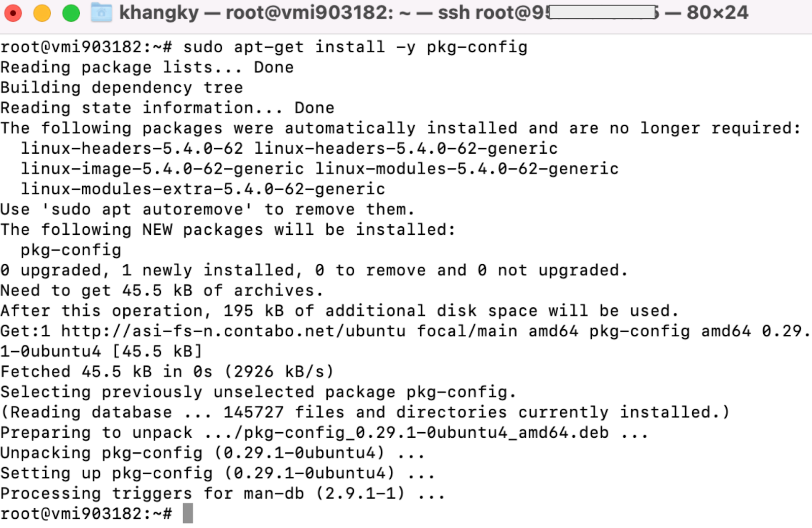
Task: Minimize the terminal using the yellow button
Action: click(x=42, y=13)
